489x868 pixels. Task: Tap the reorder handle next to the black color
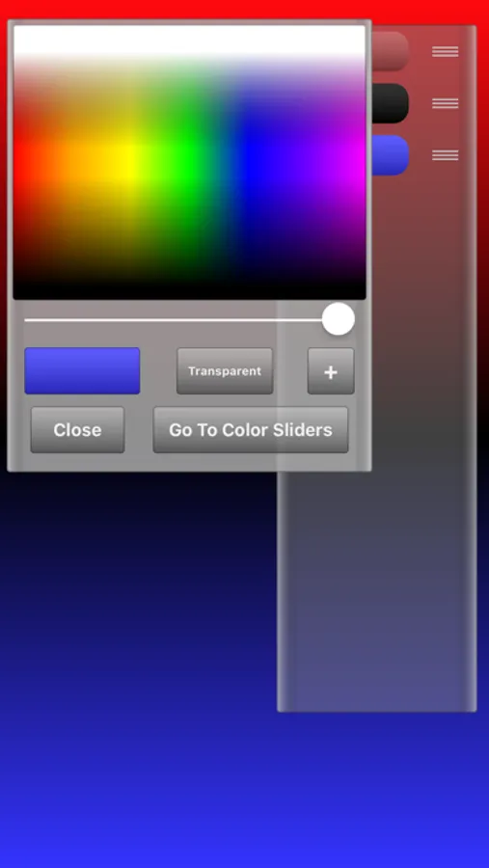(x=446, y=103)
